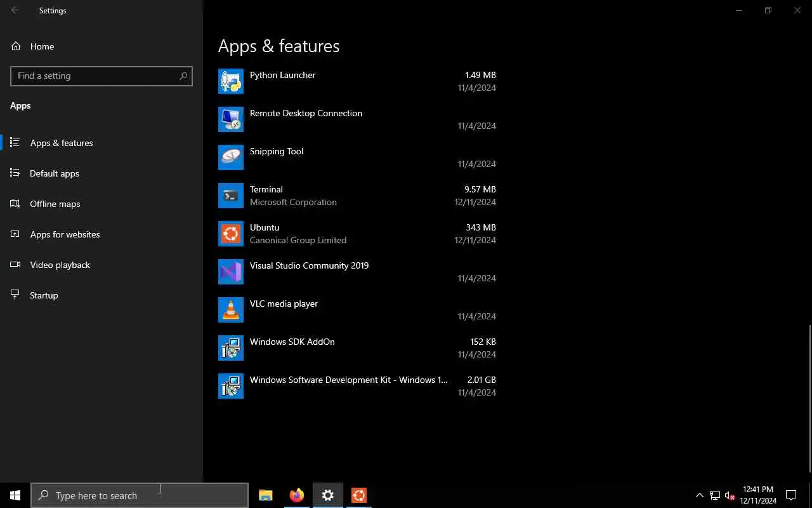Click the 1.49 MB size value

coord(480,75)
